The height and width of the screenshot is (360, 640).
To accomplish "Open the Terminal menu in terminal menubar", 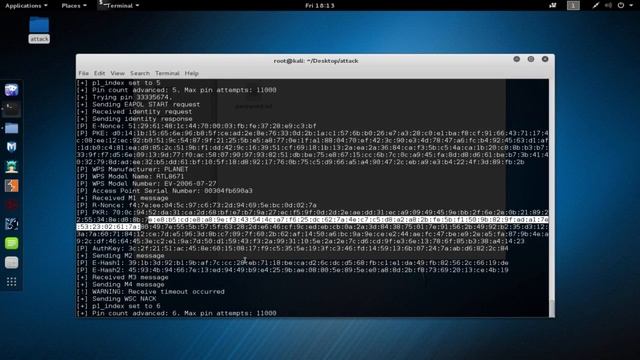I will pos(167,73).
